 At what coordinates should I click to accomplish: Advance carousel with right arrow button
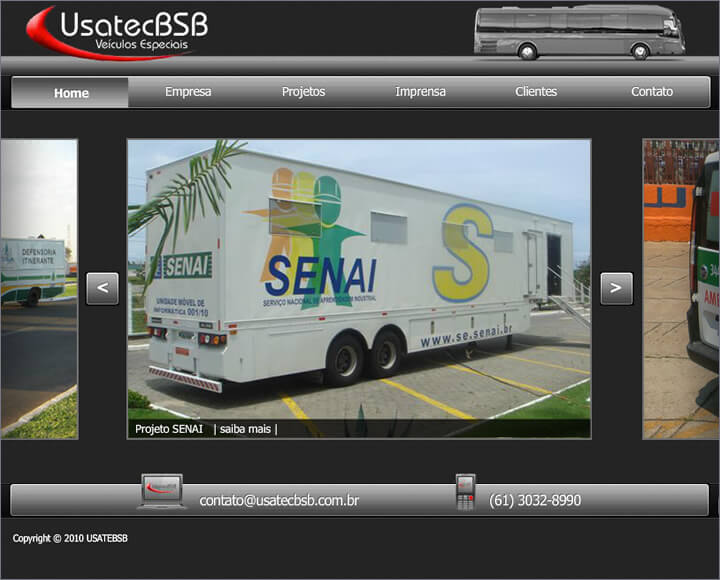[x=616, y=288]
